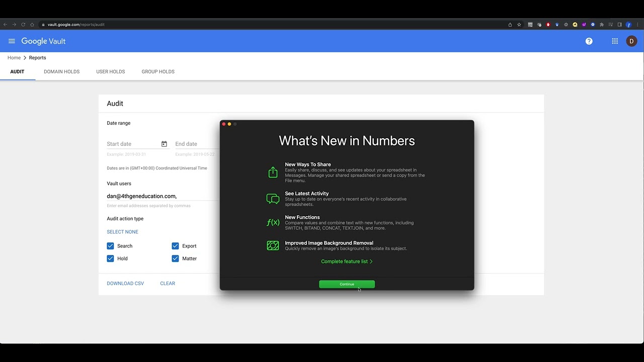Viewport: 644px width, 362px height.
Task: Click the SELECT NONE link
Action: tap(122, 232)
